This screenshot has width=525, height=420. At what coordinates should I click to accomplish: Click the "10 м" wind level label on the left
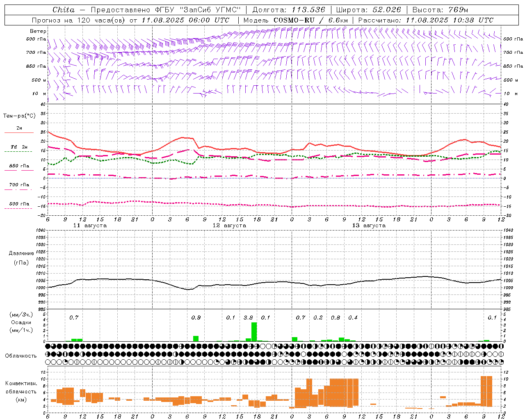tap(39, 94)
